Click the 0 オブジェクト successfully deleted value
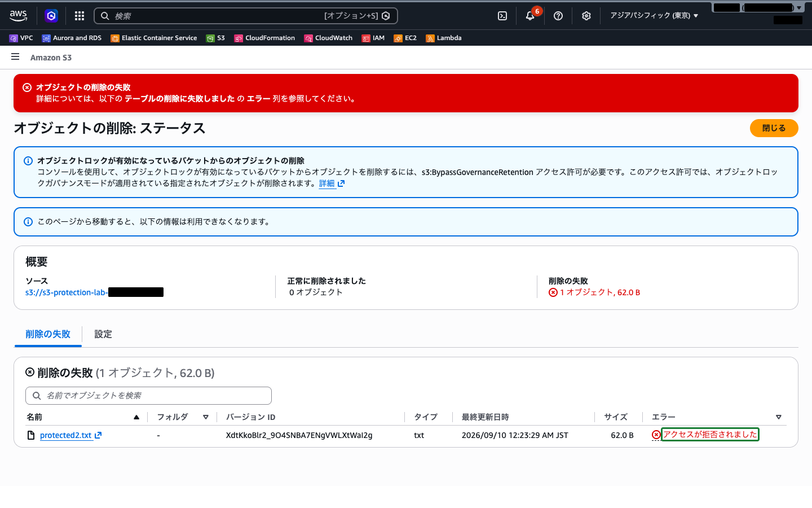 [316, 292]
